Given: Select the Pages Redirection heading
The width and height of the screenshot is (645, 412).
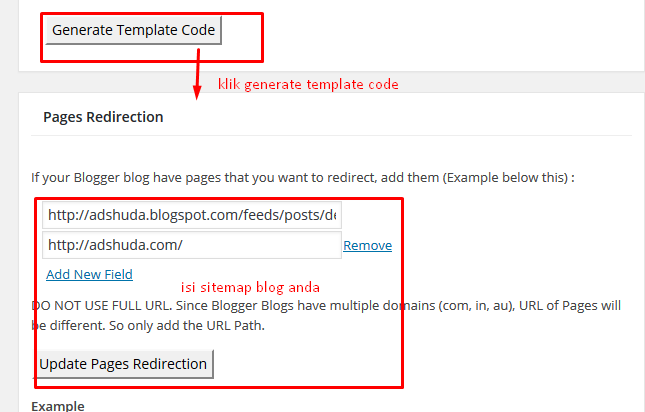Looking at the screenshot, I should click(103, 117).
